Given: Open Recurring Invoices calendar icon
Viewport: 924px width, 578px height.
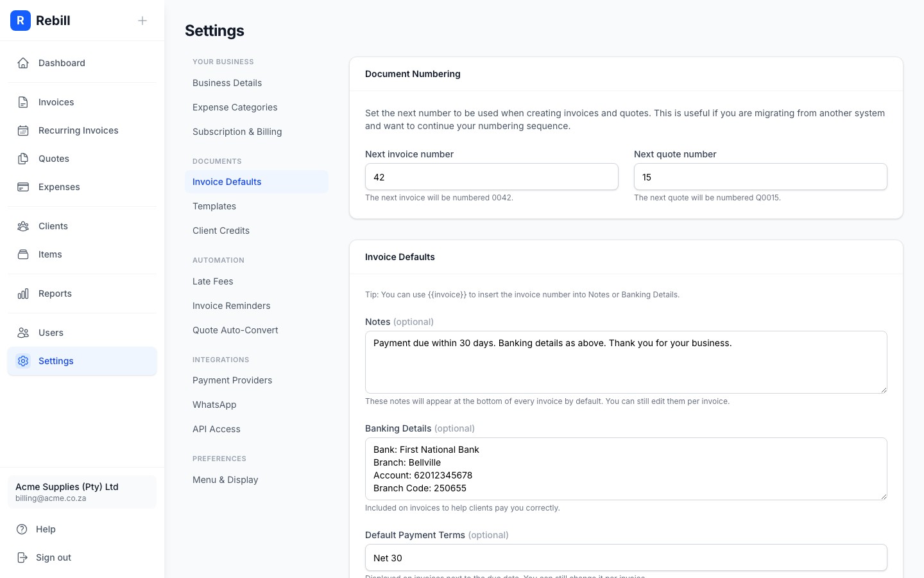Looking at the screenshot, I should [x=23, y=130].
